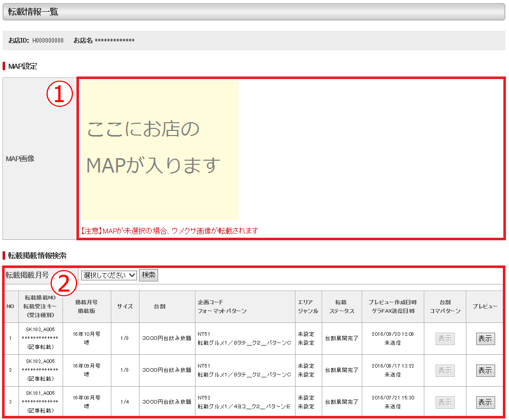This screenshot has width=509, height=420.
Task: Click the MAP placeholder image
Action: coord(160,151)
